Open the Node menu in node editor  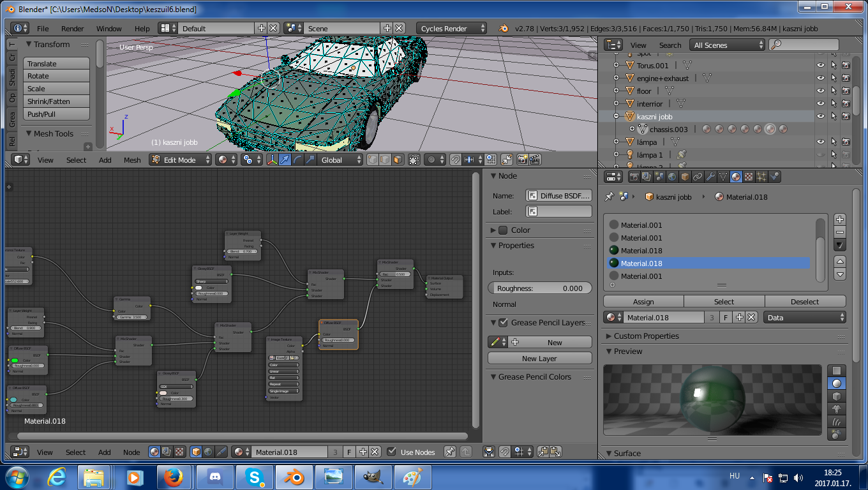pyautogui.click(x=131, y=452)
